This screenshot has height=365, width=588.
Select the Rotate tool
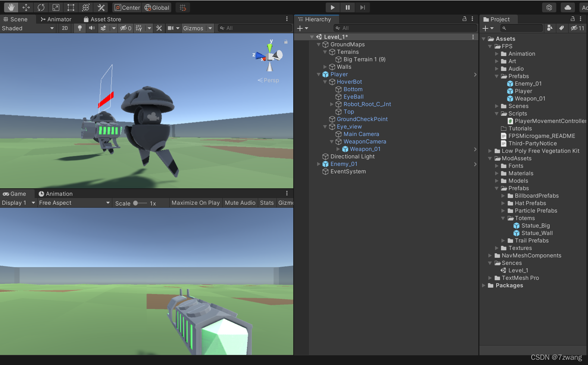pos(41,7)
